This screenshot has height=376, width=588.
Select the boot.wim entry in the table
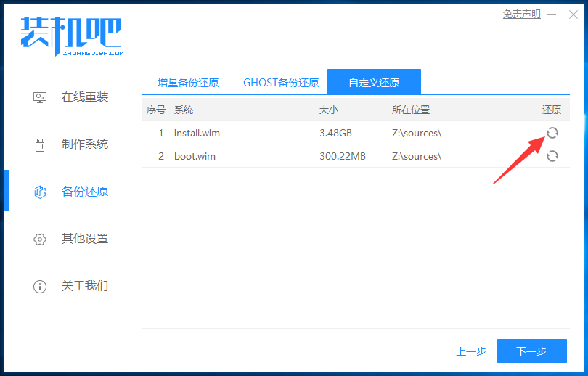tap(195, 156)
